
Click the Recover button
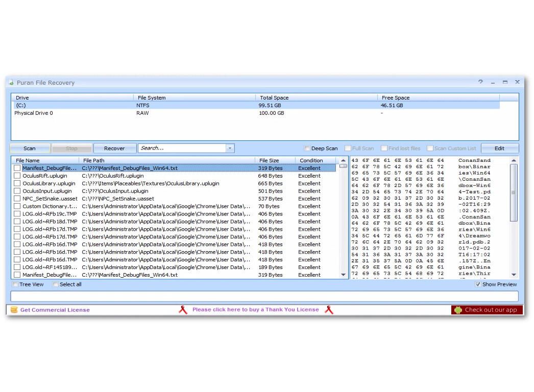click(x=114, y=149)
